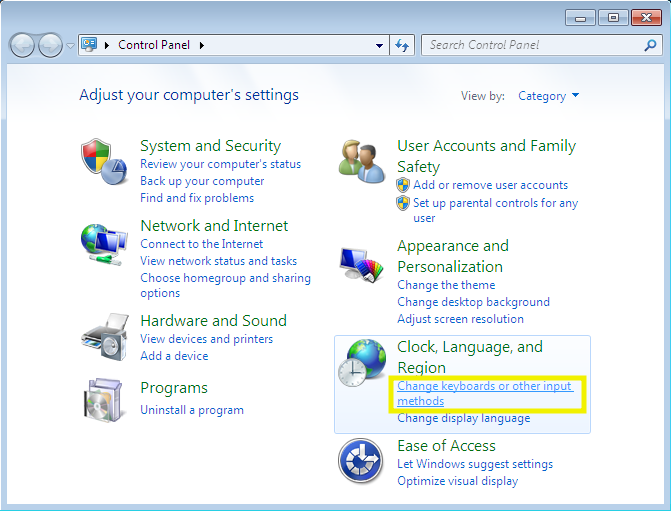Focus the Search Control Panel field
The width and height of the screenshot is (671, 511).
(530, 45)
